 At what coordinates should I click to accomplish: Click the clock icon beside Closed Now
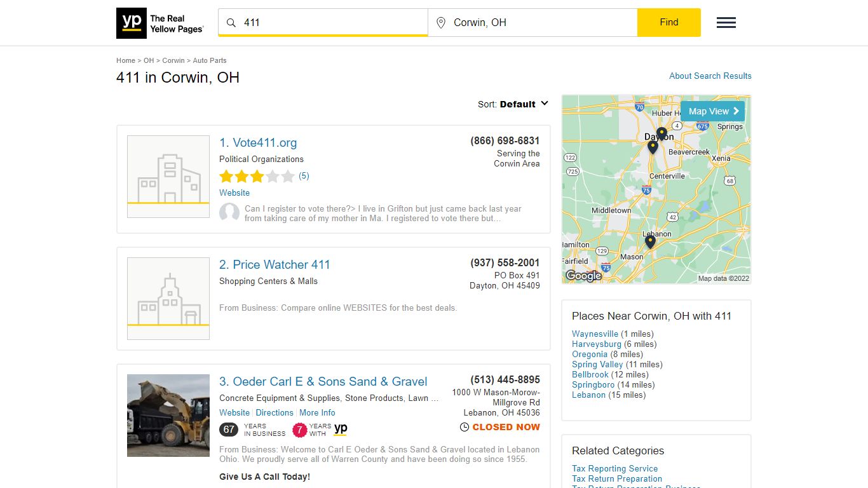(465, 428)
